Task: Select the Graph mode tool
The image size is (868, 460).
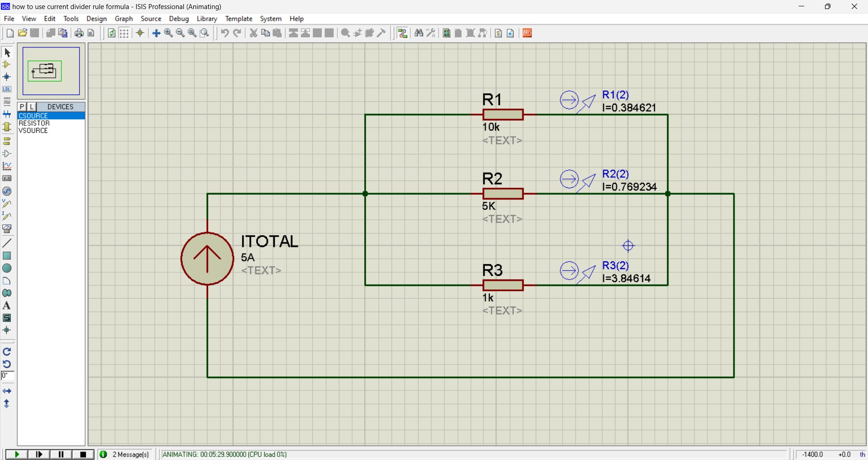Action: [x=7, y=166]
